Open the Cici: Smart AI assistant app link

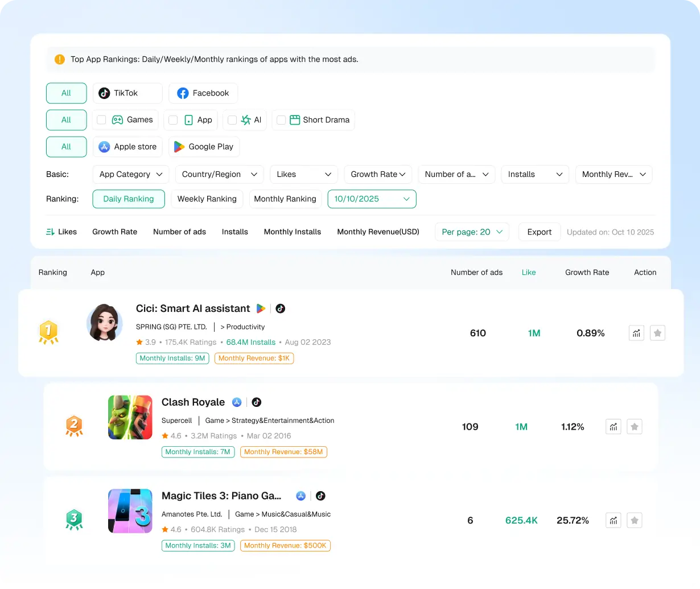(x=192, y=308)
